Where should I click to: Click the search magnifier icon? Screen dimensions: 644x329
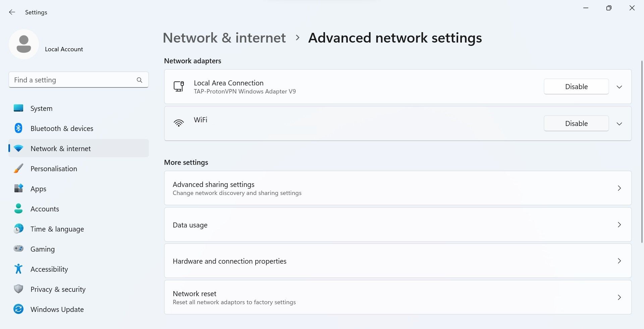point(140,80)
